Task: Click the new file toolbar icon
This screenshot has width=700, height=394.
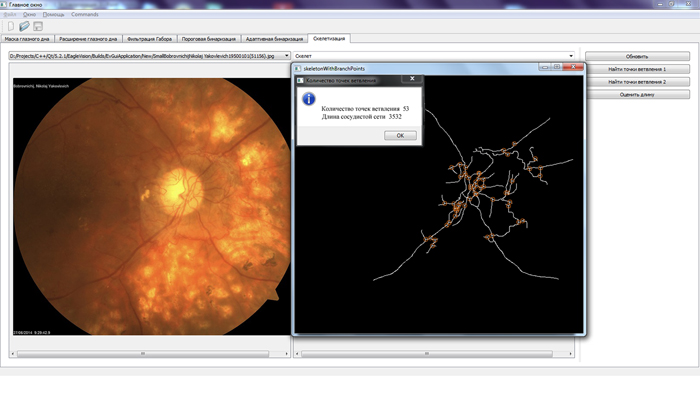Action: pyautogui.click(x=11, y=26)
